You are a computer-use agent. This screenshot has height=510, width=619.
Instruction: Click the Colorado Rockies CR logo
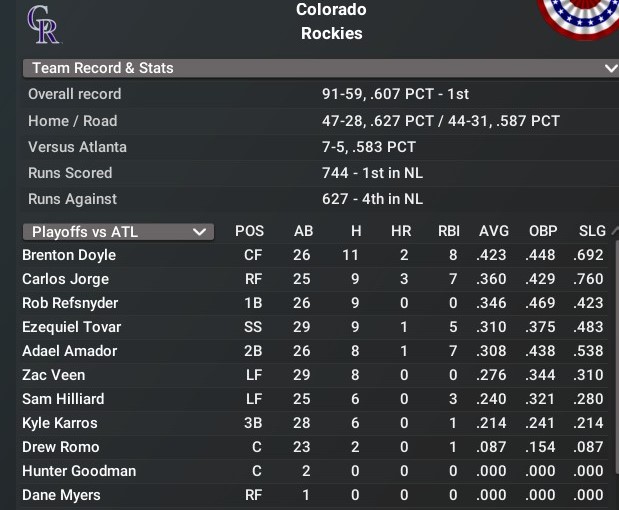click(43, 24)
